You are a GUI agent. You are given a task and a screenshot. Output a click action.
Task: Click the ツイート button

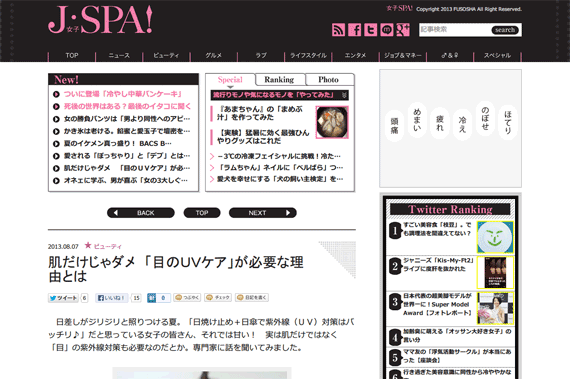coord(63,298)
